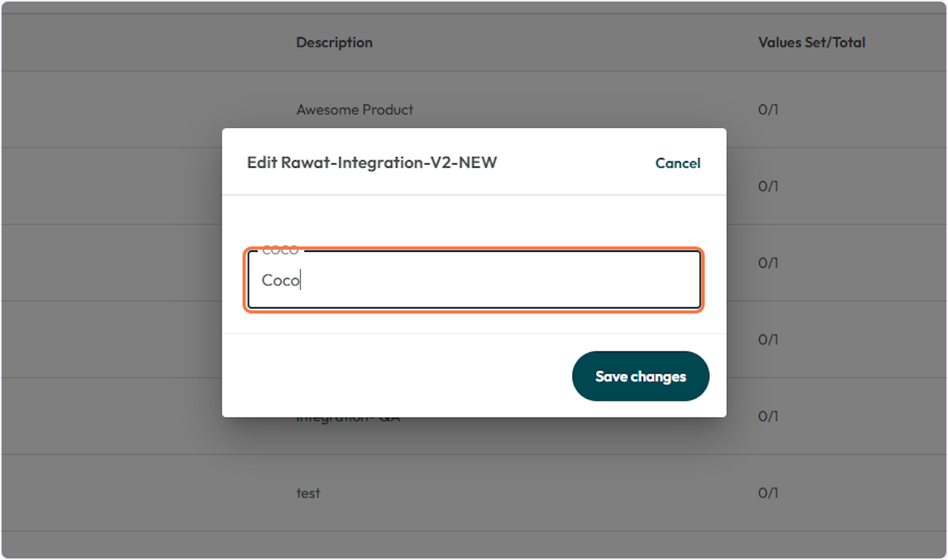Click the Description column header

334,42
